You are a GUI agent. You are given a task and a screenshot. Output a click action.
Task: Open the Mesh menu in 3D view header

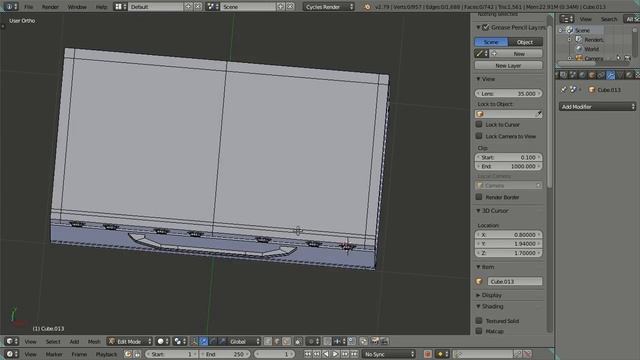point(94,341)
